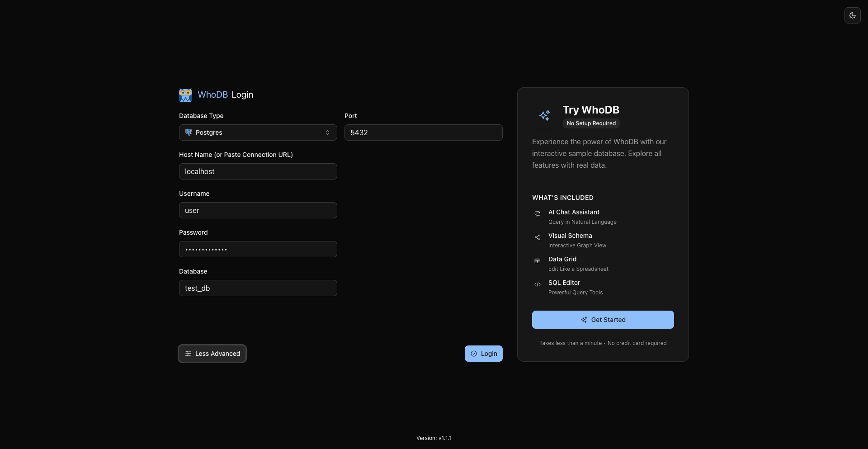This screenshot has width=868, height=449.
Task: Collapse options with Less Advanced button
Action: point(212,354)
